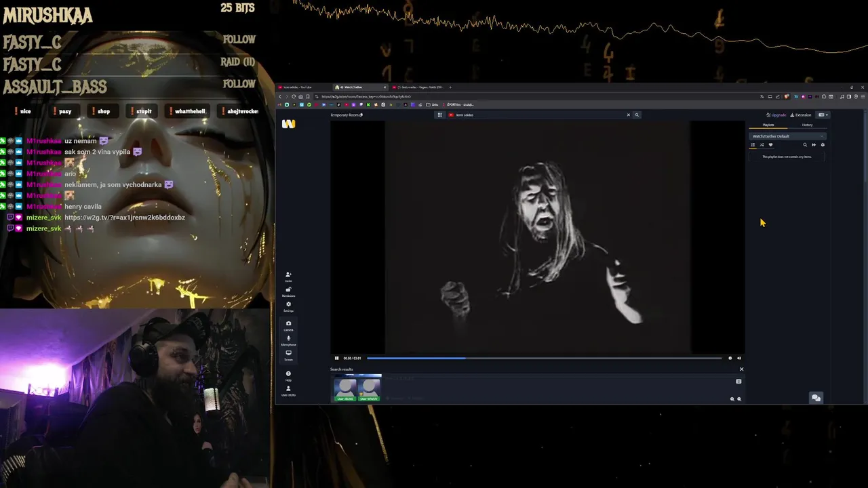Search within the playlist
The height and width of the screenshot is (488, 868).
[x=805, y=144]
